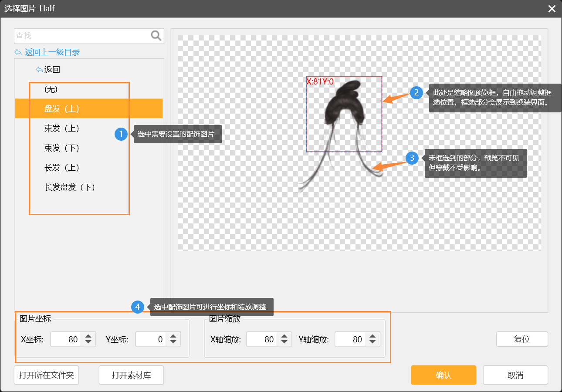Open the asset library via 打开素材库

coord(131,375)
